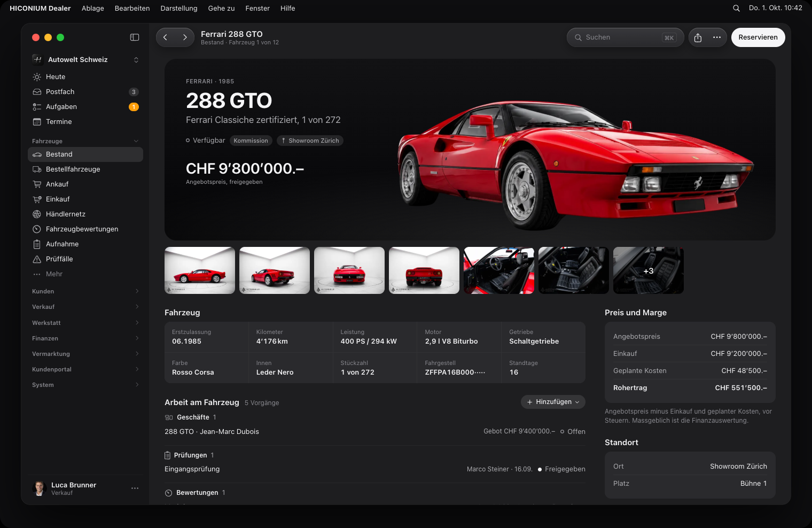Expand the Kunden sidebar section

pyautogui.click(x=85, y=291)
